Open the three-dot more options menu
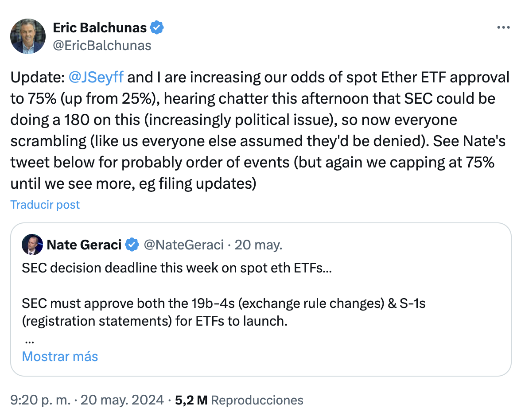Screen dimensions: 521x420 (x=503, y=27)
